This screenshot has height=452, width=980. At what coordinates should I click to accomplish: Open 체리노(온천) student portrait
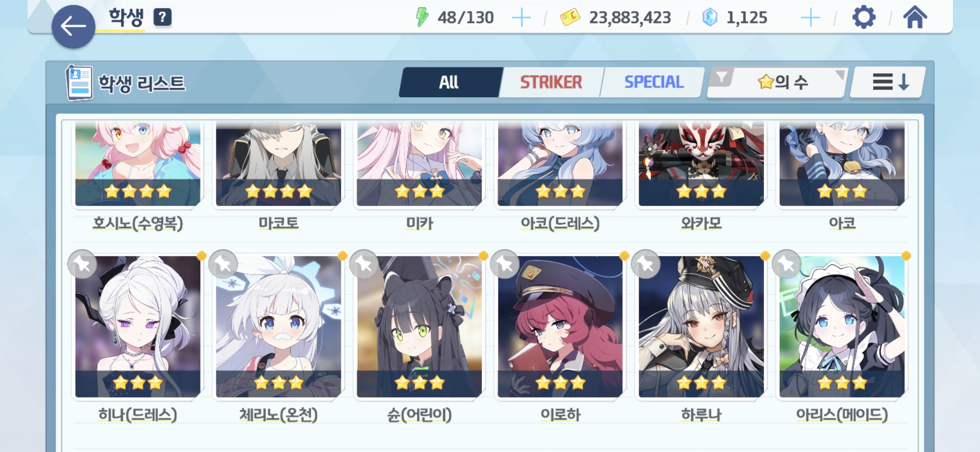pyautogui.click(x=279, y=326)
